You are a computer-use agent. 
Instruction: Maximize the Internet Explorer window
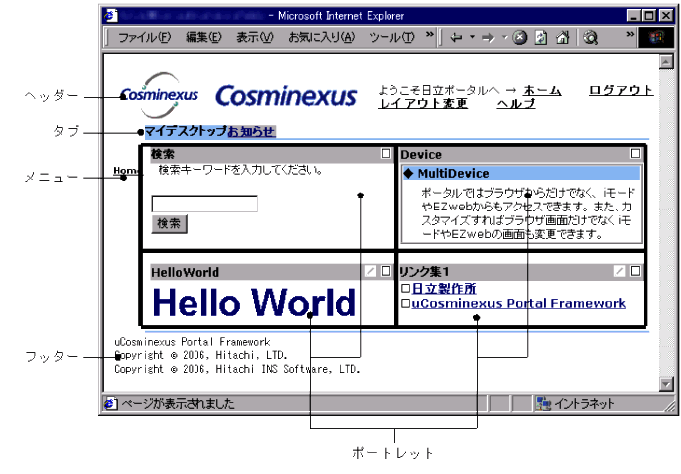(649, 16)
